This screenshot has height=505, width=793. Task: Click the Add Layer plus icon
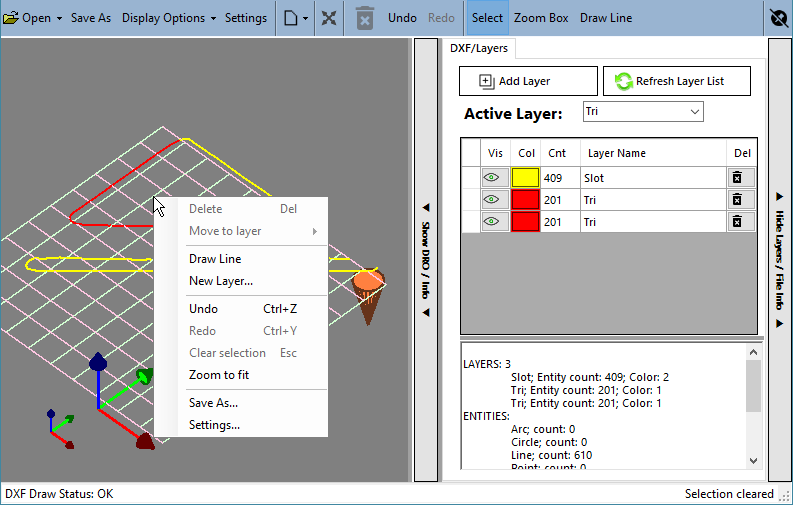pyautogui.click(x=487, y=81)
